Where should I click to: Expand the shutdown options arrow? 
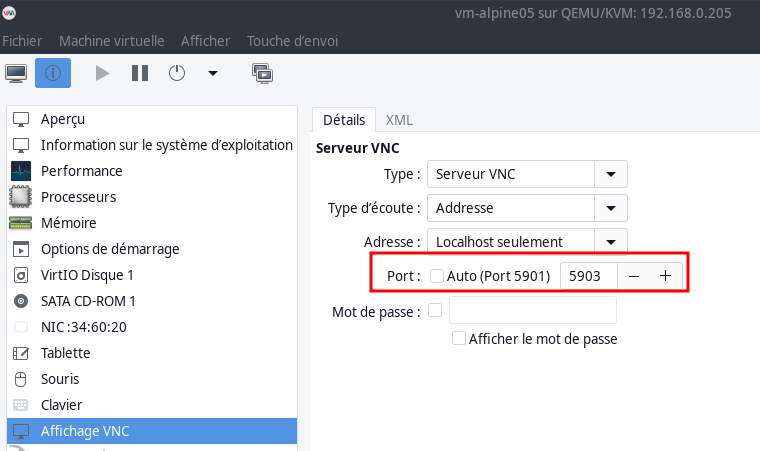[212, 73]
